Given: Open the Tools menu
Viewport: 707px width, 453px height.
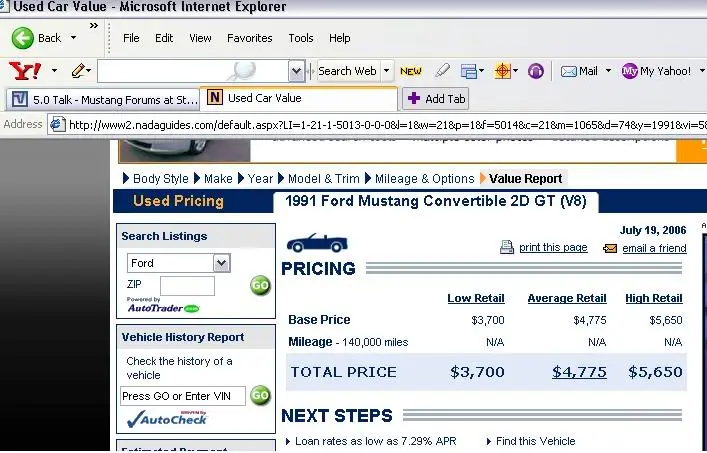Looking at the screenshot, I should point(301,38).
